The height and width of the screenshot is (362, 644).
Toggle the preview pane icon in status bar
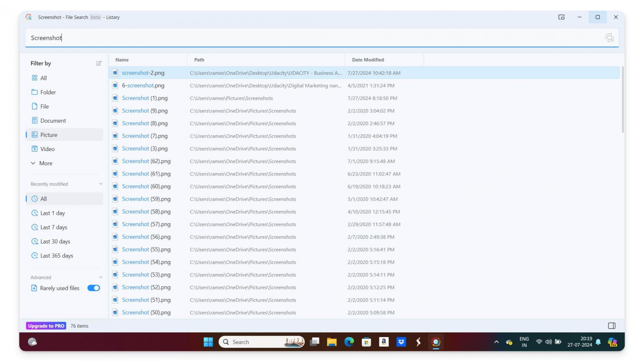coord(611,326)
